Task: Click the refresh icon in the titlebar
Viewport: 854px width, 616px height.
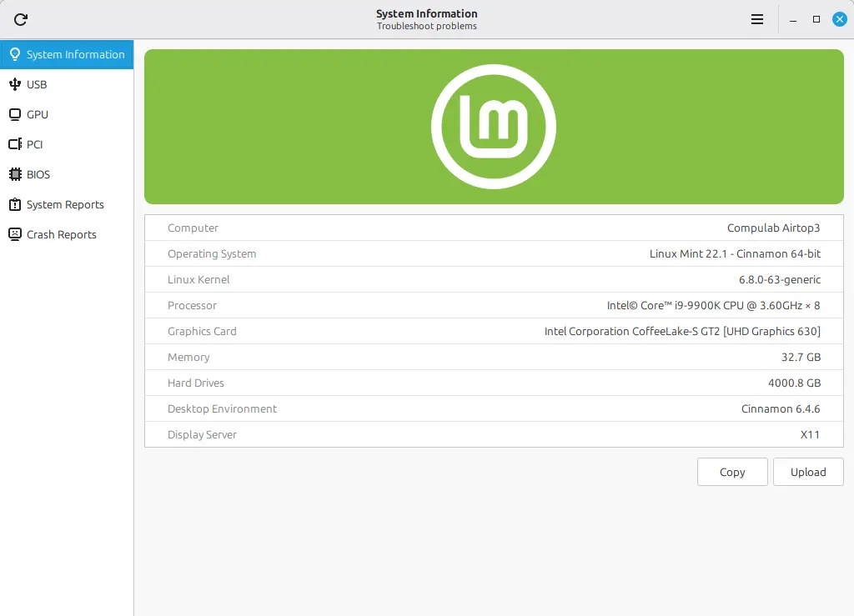Action: tap(20, 18)
